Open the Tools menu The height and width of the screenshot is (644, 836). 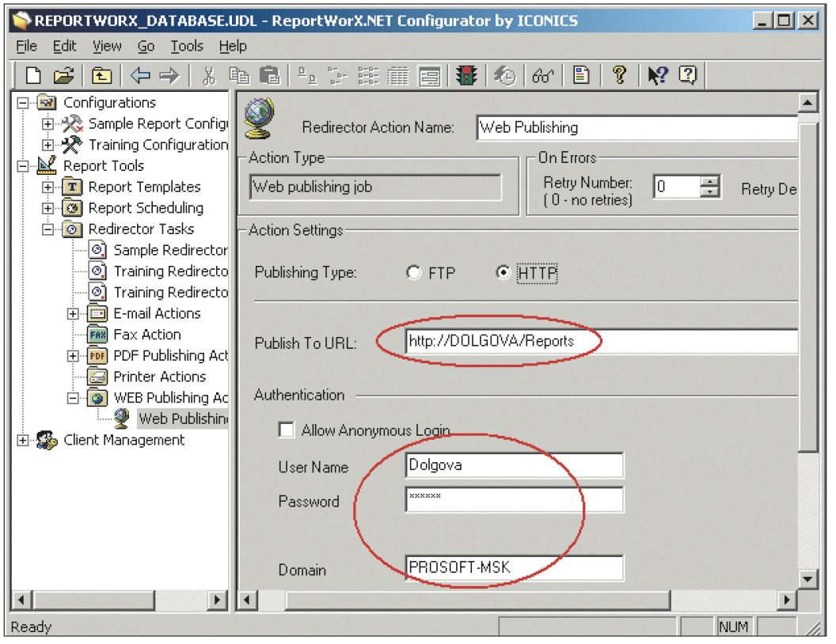tap(187, 47)
